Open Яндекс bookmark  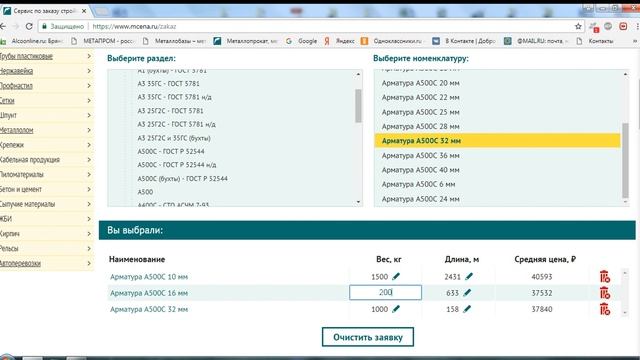pos(339,41)
